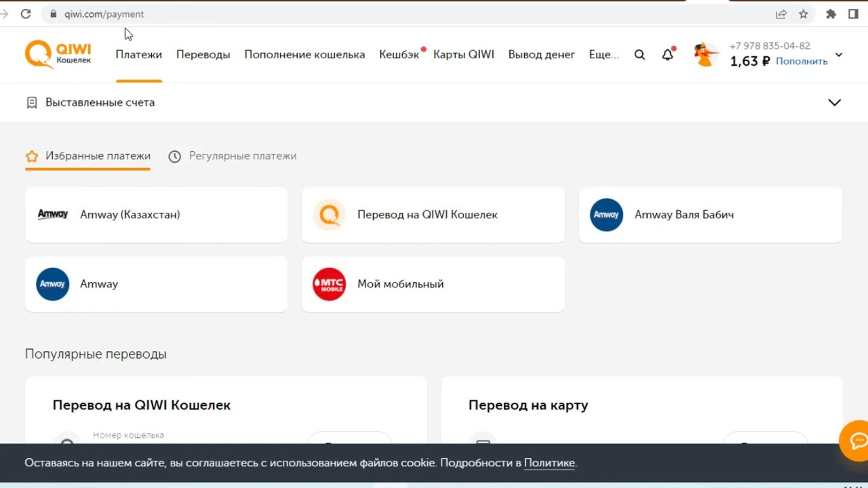
Task: Click the Amway (Казахстан) logo icon
Action: pyautogui.click(x=53, y=214)
